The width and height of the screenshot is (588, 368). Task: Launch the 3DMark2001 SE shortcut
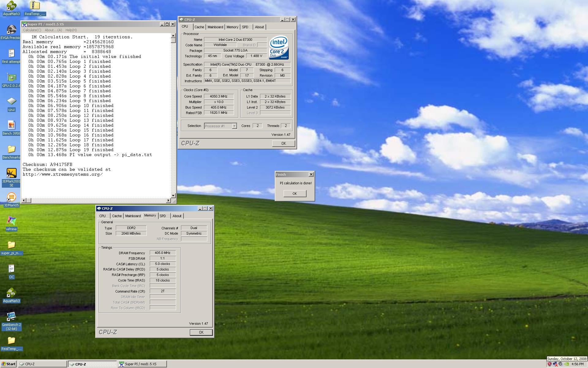point(11,173)
